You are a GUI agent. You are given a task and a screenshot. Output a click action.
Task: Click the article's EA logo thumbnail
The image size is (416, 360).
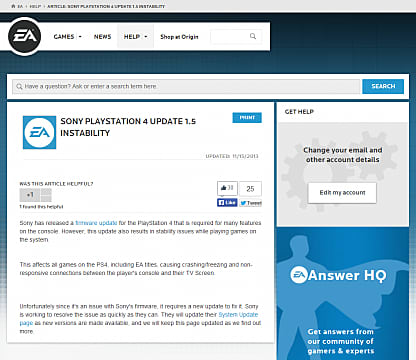39,132
